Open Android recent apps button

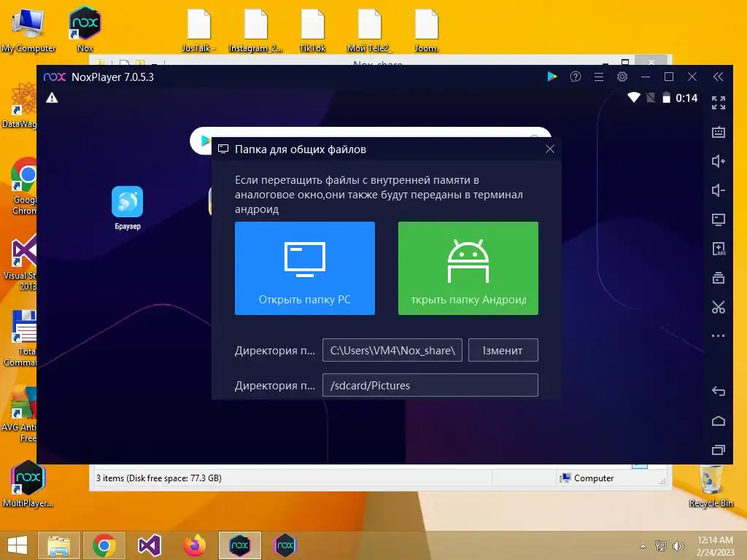pyautogui.click(x=719, y=450)
